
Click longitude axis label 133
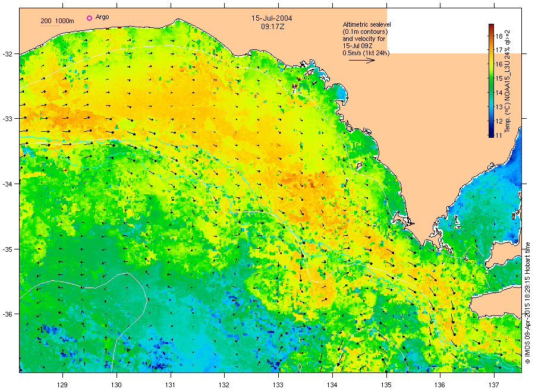click(x=278, y=385)
